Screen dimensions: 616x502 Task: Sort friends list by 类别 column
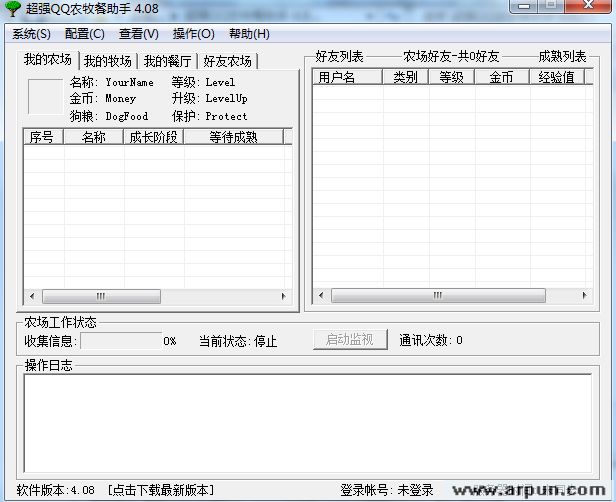point(405,77)
